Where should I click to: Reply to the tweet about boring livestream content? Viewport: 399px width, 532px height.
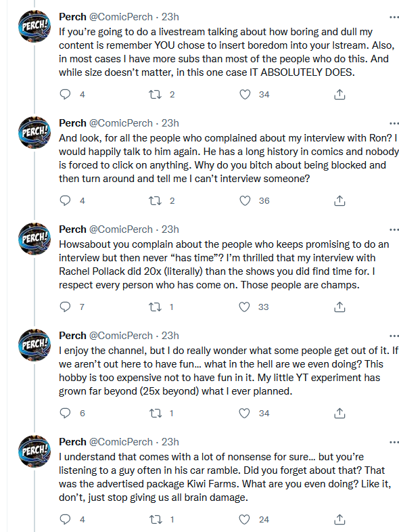tap(65, 94)
